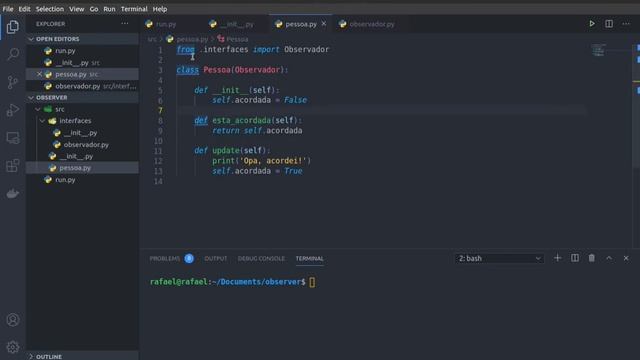
Task: Open the Help menu
Action: click(160, 9)
